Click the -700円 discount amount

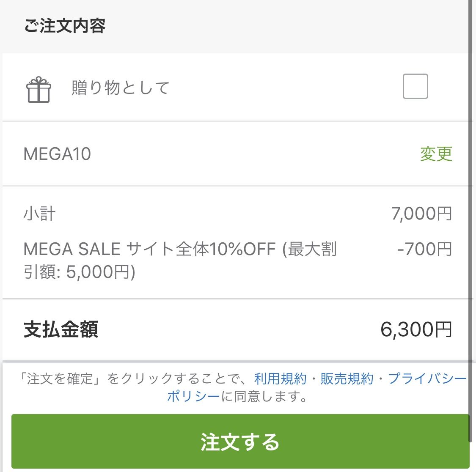(x=424, y=249)
